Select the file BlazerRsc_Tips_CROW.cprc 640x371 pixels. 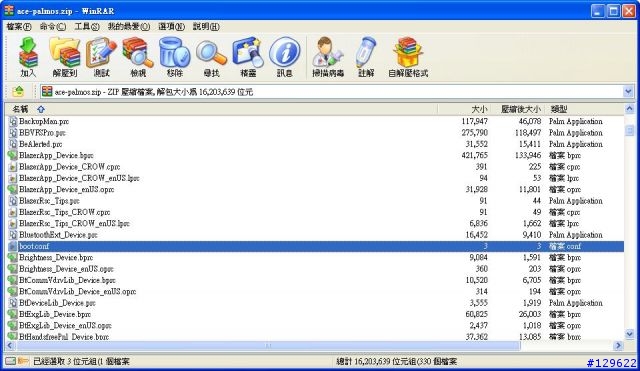tap(64, 212)
